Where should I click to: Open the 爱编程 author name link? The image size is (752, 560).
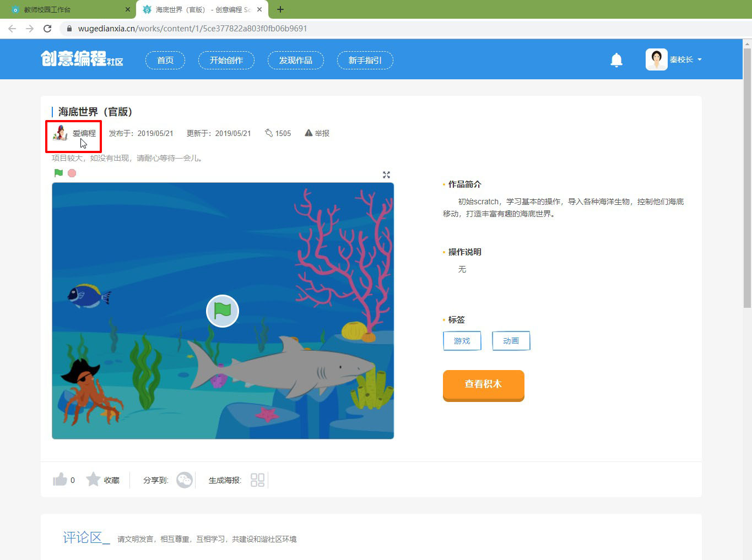(x=84, y=133)
